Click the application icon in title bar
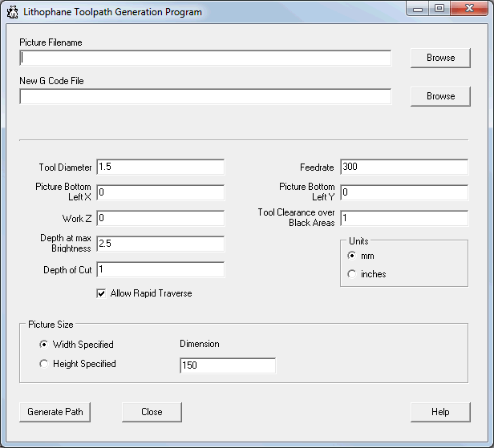 click(13, 12)
